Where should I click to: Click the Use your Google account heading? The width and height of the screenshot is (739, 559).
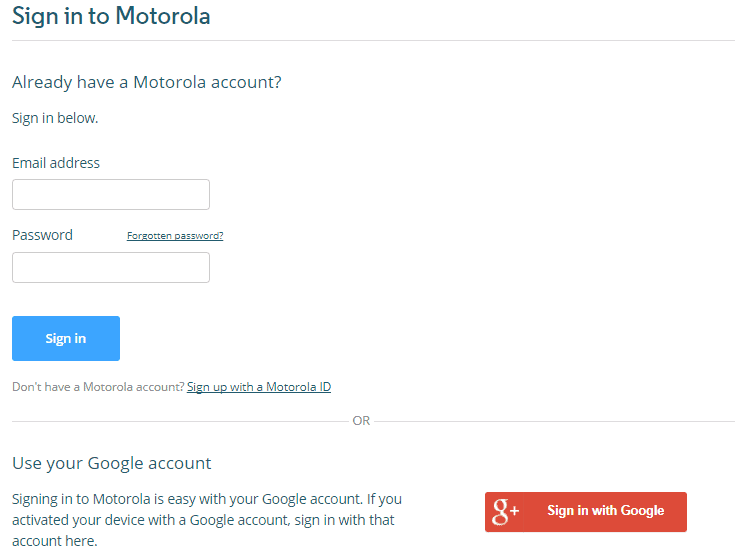[x=112, y=463]
